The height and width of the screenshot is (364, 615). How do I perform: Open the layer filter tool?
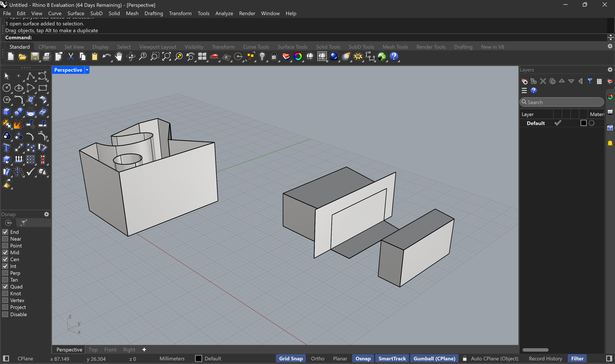tap(590, 81)
